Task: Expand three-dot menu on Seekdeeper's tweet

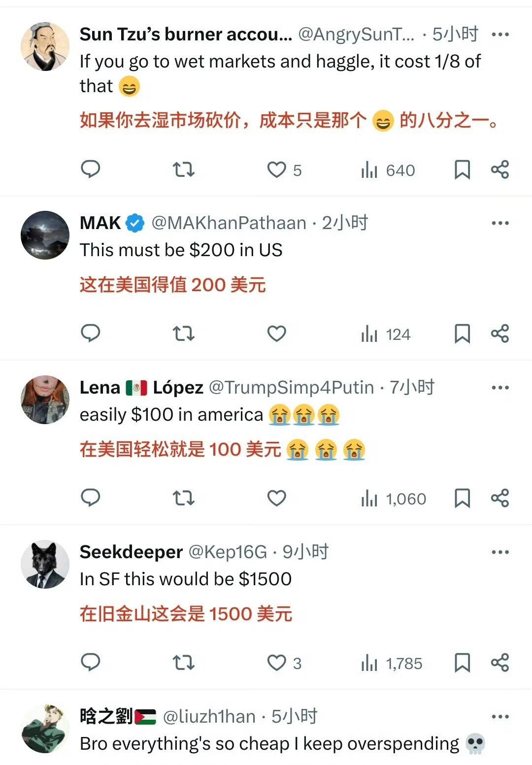Action: (x=500, y=552)
